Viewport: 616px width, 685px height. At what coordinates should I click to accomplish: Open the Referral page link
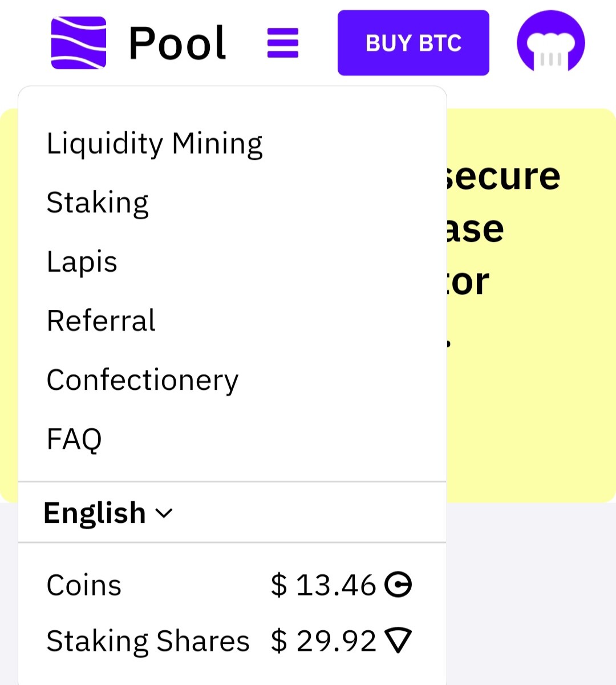coord(101,321)
